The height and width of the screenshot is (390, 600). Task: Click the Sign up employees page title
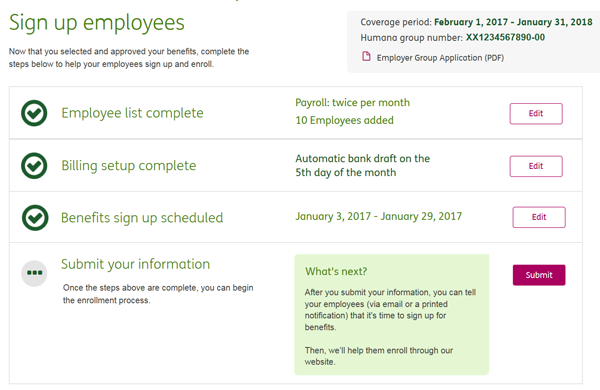(x=97, y=22)
